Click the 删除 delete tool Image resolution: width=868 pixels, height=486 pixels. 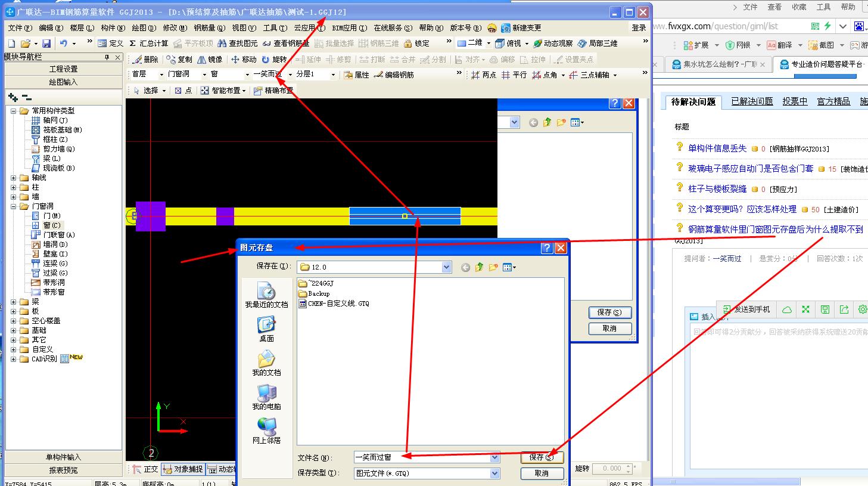(x=146, y=60)
